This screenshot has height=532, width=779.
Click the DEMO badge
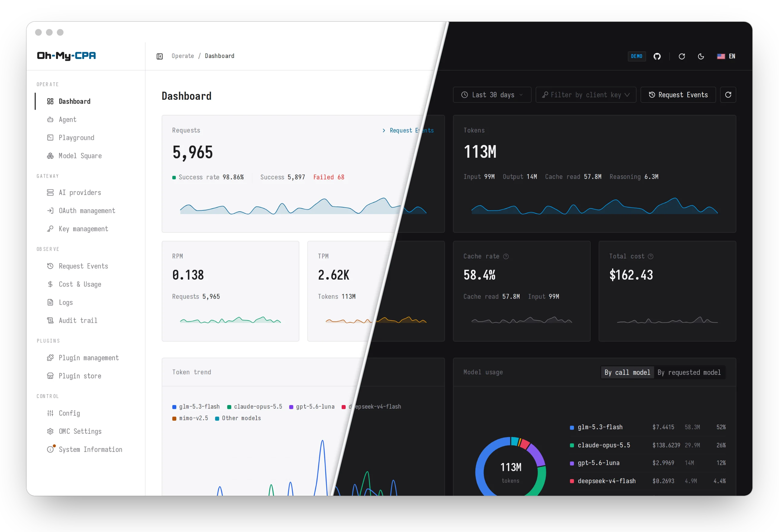click(x=637, y=56)
